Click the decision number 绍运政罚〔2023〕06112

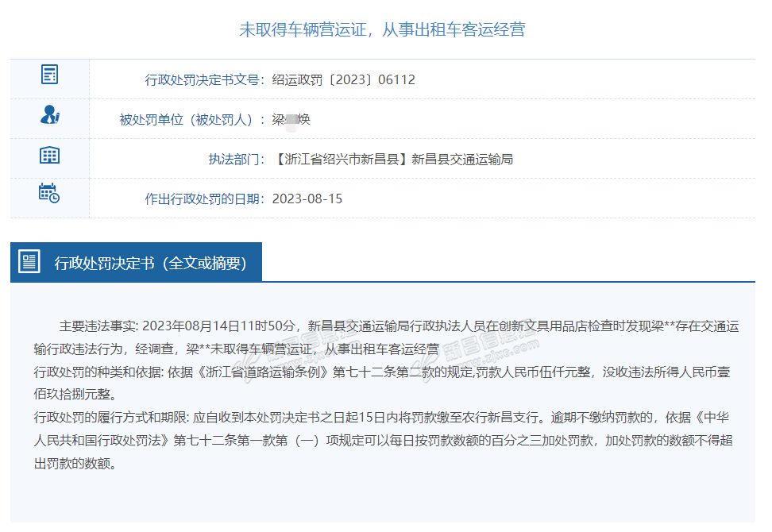point(343,79)
